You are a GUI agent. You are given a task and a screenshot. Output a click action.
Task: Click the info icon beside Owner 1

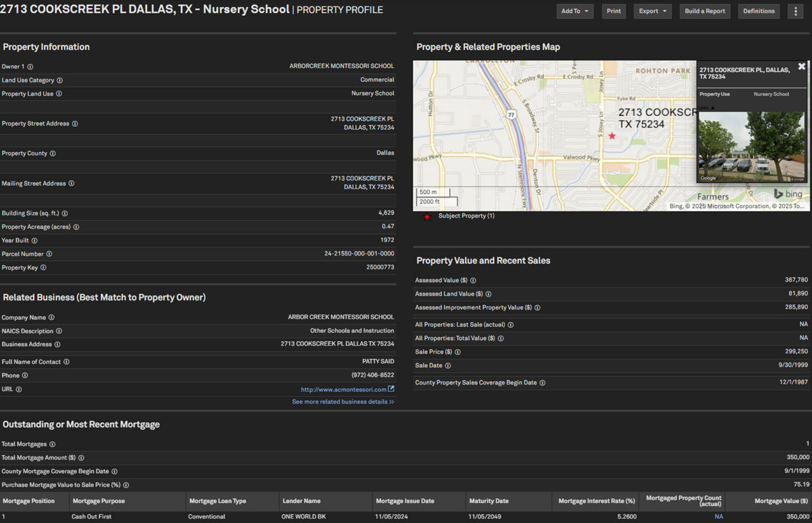point(29,66)
